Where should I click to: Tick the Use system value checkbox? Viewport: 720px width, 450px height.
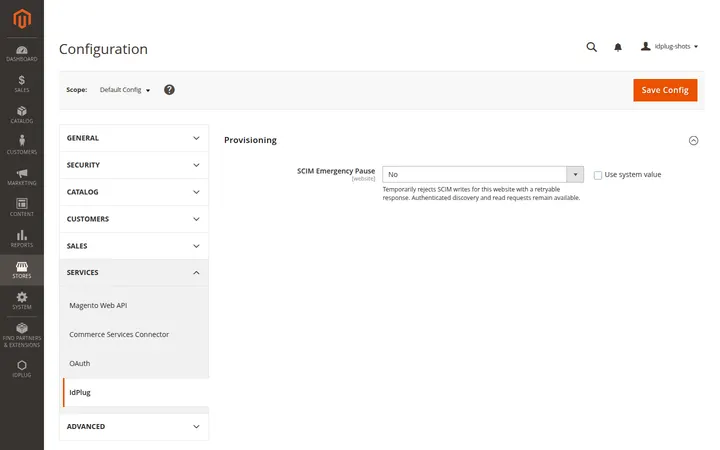[x=598, y=175]
